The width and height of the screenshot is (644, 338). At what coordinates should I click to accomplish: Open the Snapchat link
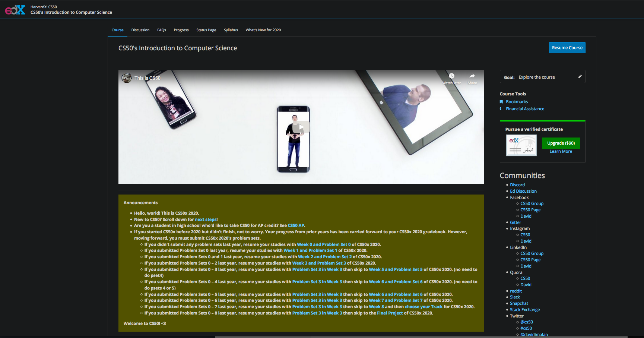click(x=519, y=303)
